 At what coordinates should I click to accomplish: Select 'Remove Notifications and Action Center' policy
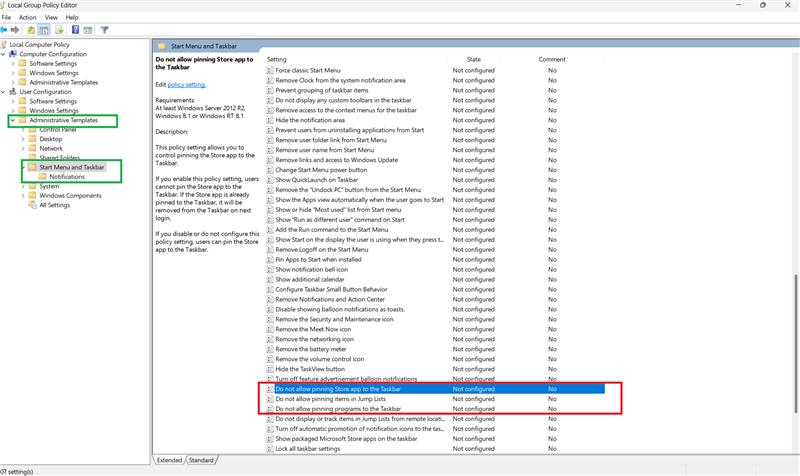[330, 299]
